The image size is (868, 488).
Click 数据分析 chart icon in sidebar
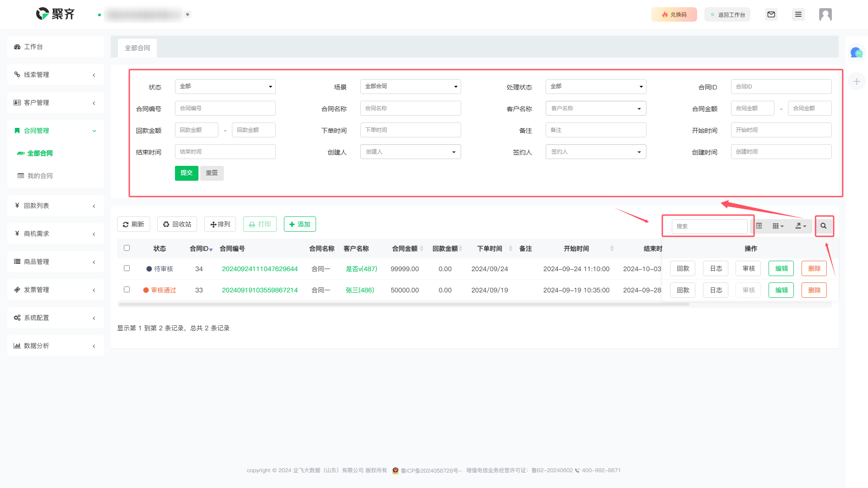click(x=17, y=346)
